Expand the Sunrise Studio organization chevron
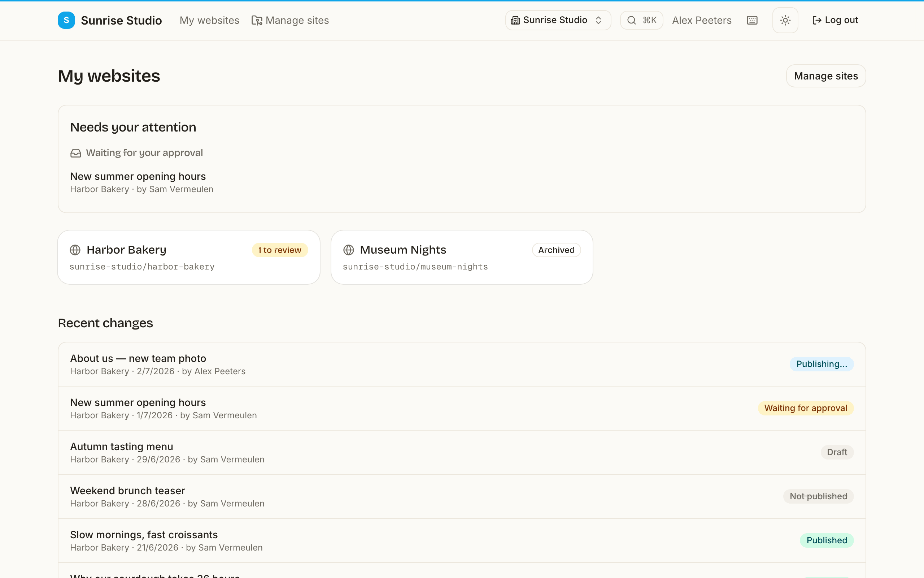Viewport: 924px width, 578px height. tap(598, 20)
